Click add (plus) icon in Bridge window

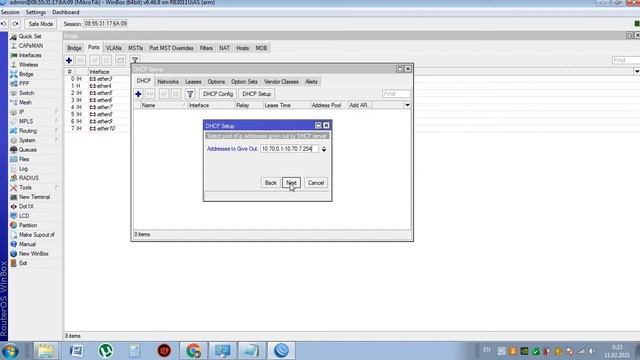(x=69, y=60)
